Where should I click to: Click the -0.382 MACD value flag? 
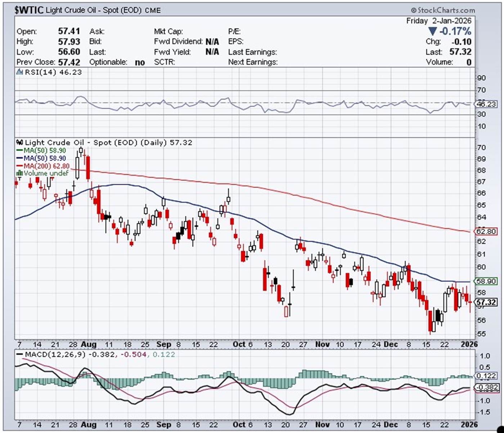pos(486,387)
